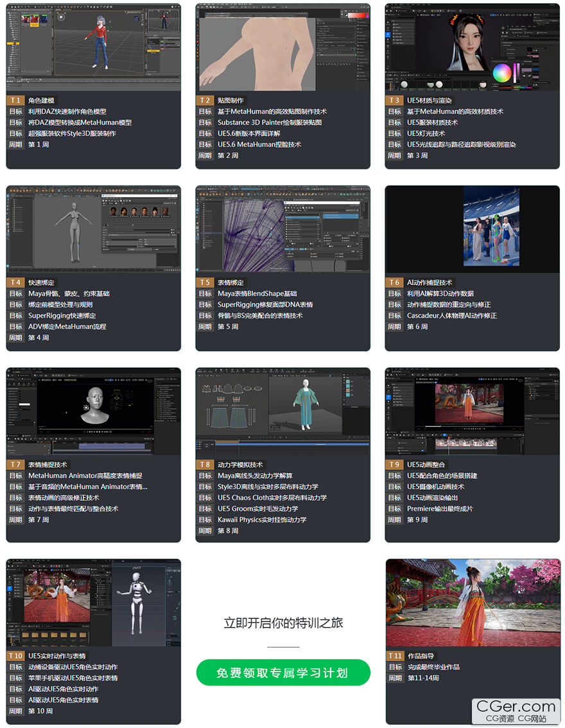
Task: Click the text SuperRigging快速绑定
Action: click(62, 315)
